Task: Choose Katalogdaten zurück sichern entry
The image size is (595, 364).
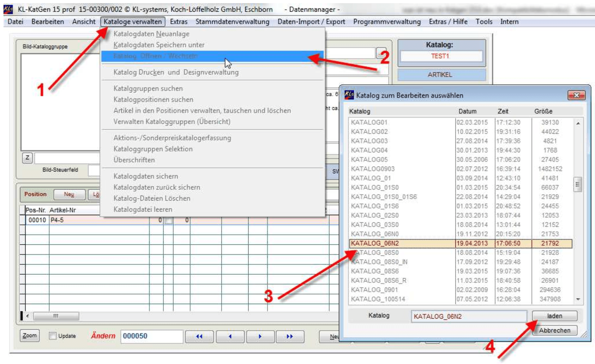Action: coord(213,187)
